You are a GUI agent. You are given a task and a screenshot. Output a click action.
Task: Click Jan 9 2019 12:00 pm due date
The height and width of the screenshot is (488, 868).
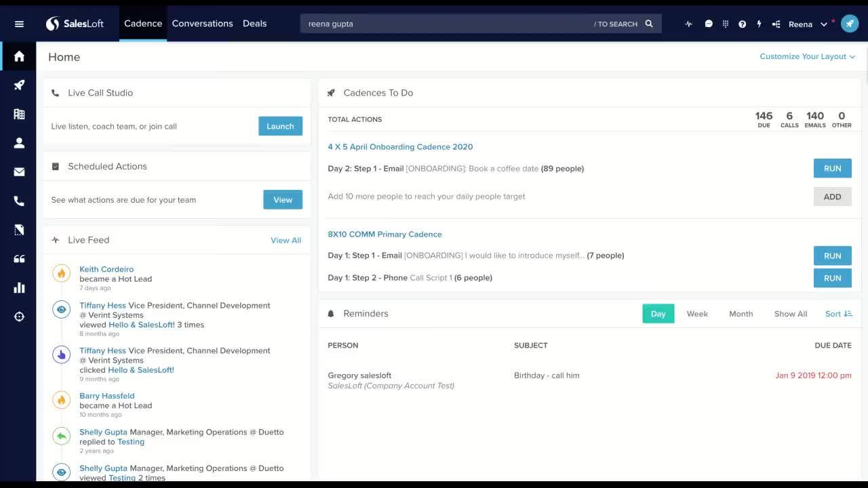(813, 375)
